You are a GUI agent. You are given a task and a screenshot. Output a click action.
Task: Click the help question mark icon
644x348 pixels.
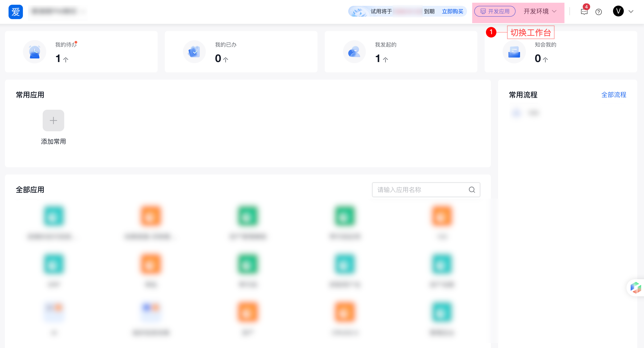point(598,12)
